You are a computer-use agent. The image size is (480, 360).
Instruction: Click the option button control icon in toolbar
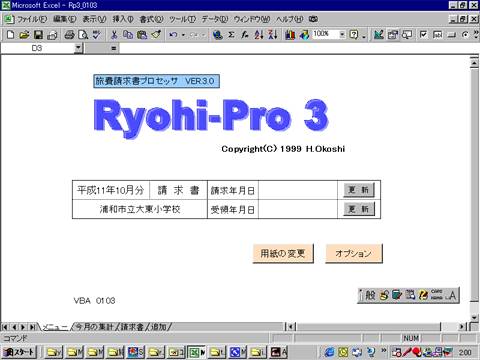[465, 35]
